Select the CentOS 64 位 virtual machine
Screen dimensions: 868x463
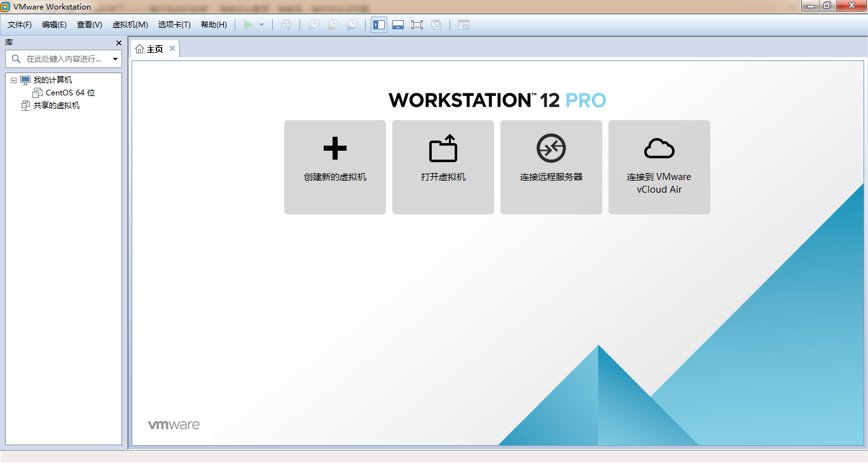tap(70, 93)
